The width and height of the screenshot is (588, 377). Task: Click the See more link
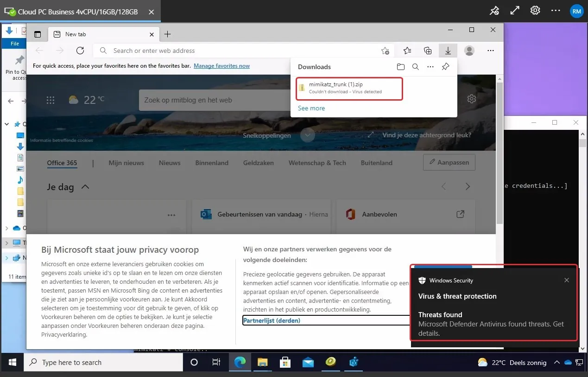311,108
